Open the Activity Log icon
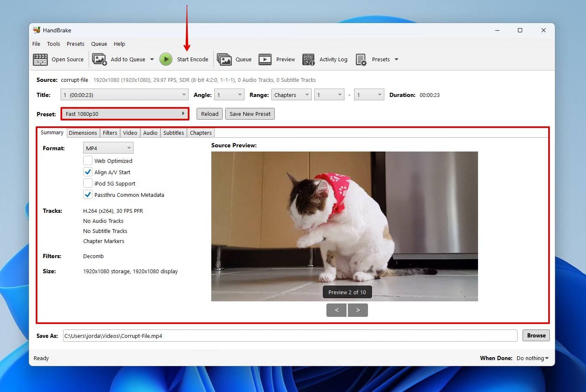This screenshot has height=392, width=586. click(x=309, y=60)
